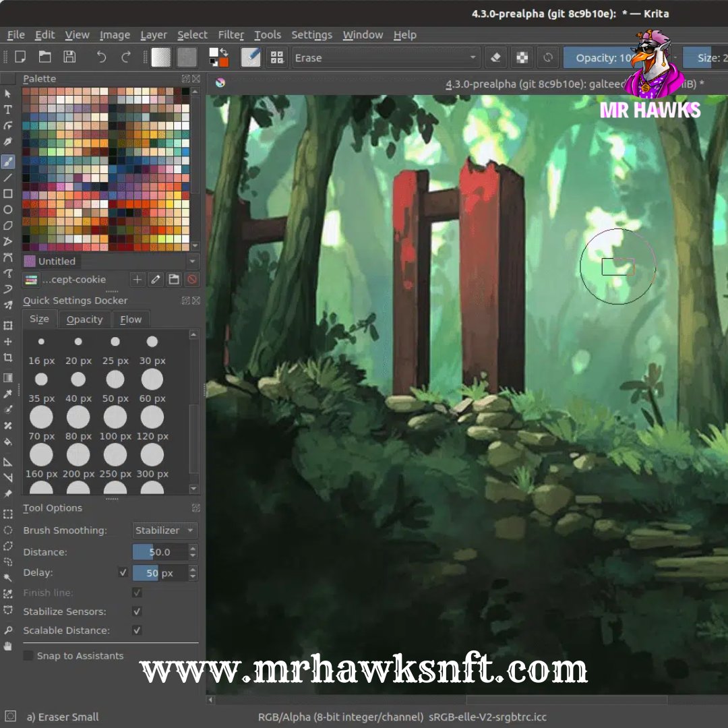Select the Line tool
Screen dimensions: 728x728
(8, 178)
